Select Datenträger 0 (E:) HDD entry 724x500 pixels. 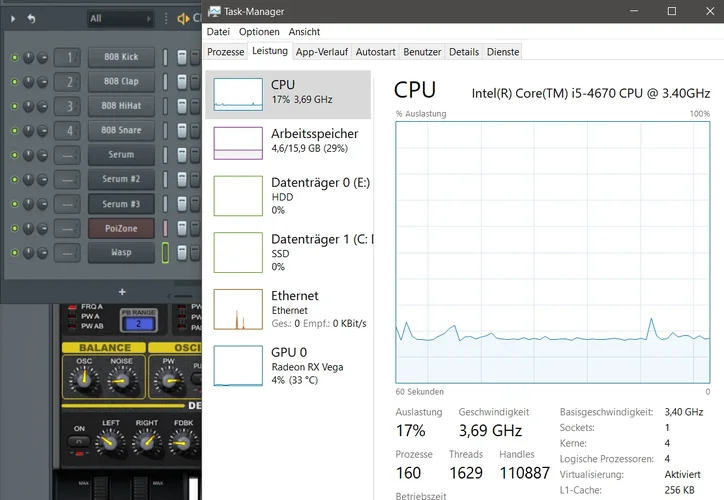pyautogui.click(x=288, y=196)
